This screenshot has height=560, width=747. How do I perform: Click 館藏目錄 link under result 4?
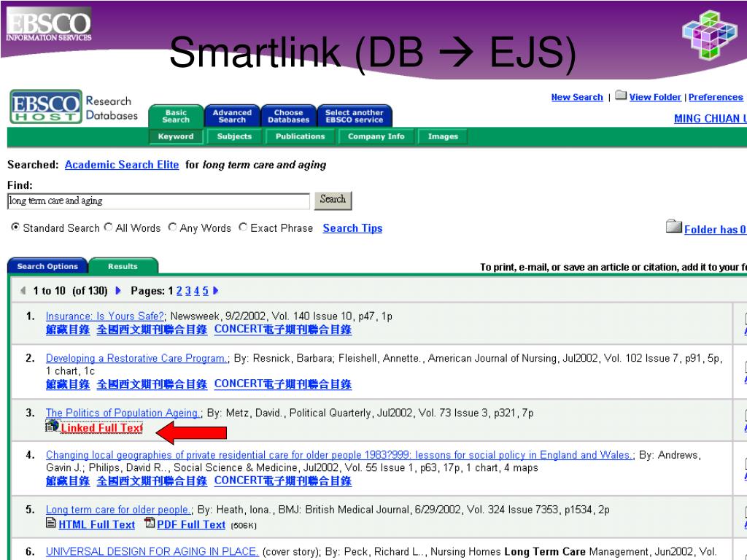pos(68,481)
